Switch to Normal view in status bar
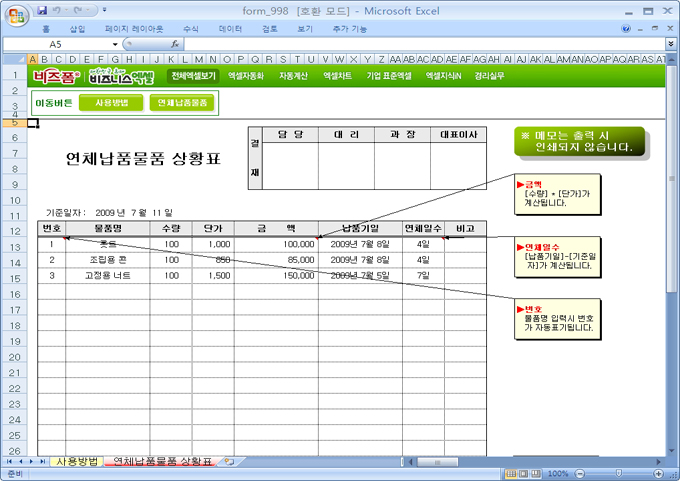 510,473
